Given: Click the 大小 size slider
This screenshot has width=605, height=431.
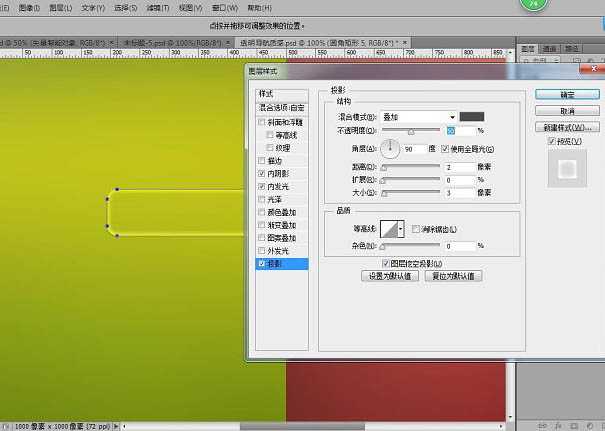Looking at the screenshot, I should (411, 193).
